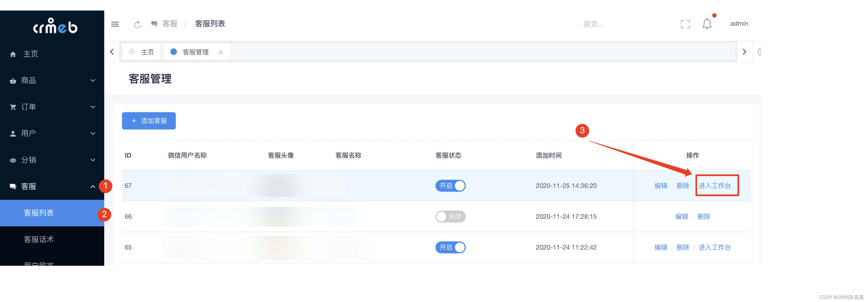
Task: Click the refresh page icon
Action: point(137,25)
